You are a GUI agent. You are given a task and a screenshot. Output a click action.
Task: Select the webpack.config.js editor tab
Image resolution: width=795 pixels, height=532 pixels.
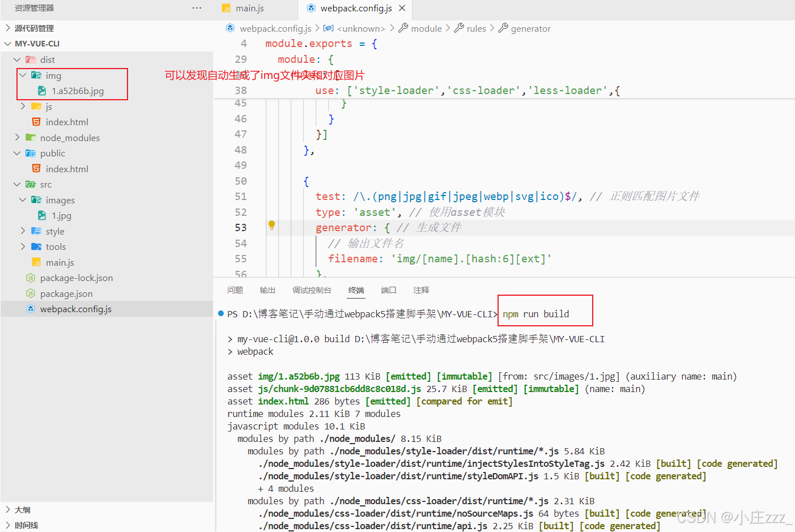(355, 8)
